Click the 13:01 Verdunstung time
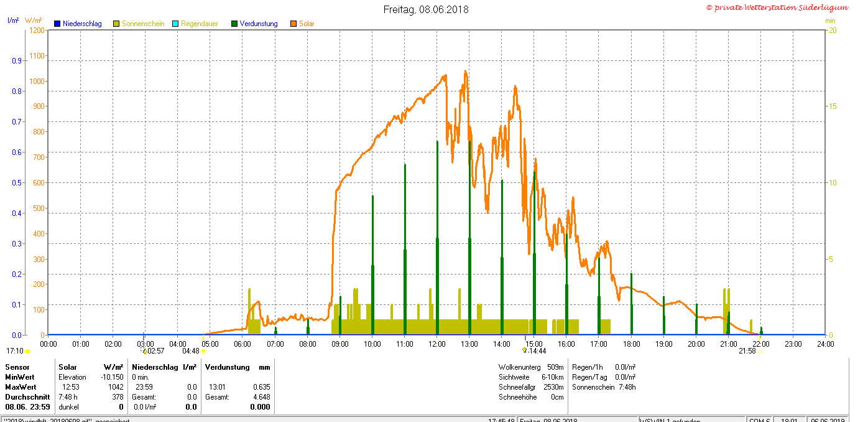The image size is (868, 422). [217, 387]
